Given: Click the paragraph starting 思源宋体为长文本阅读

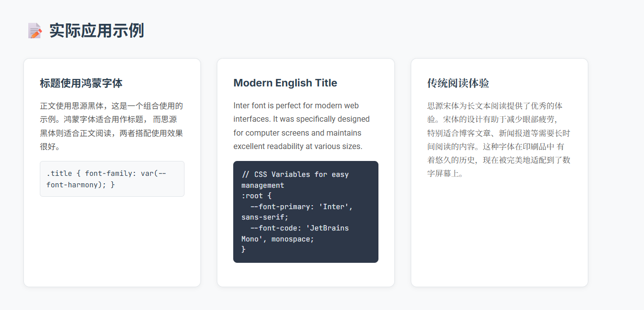Looking at the screenshot, I should point(499,140).
